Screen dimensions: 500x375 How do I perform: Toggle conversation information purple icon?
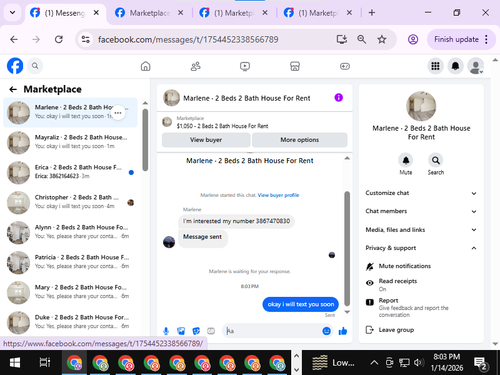339,98
